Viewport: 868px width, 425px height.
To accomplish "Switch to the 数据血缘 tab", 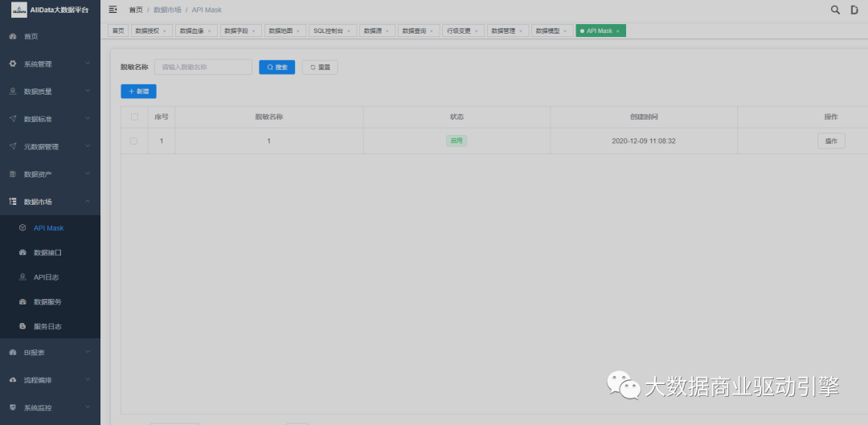I will pyautogui.click(x=191, y=31).
